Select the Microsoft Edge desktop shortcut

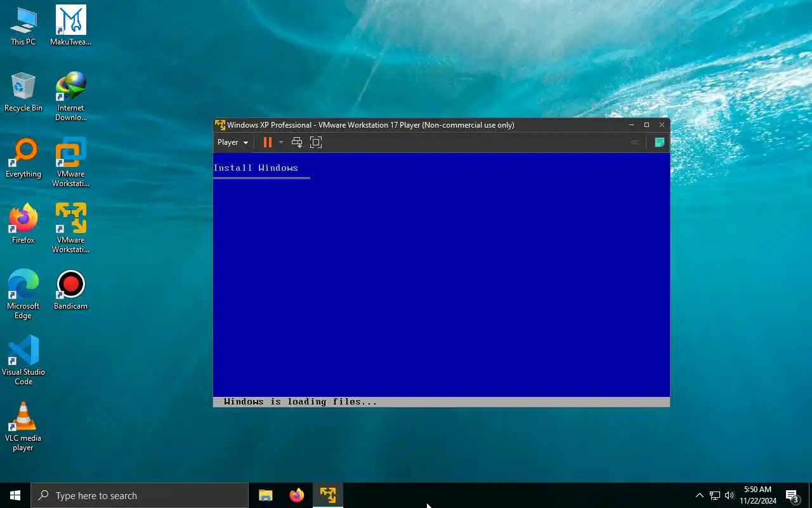[23, 295]
